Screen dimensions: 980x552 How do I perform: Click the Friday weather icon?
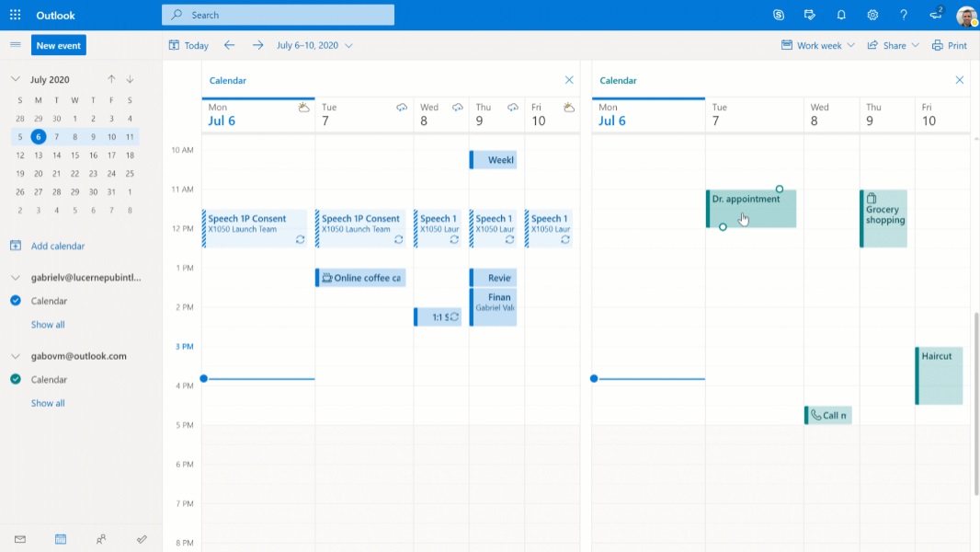[569, 108]
